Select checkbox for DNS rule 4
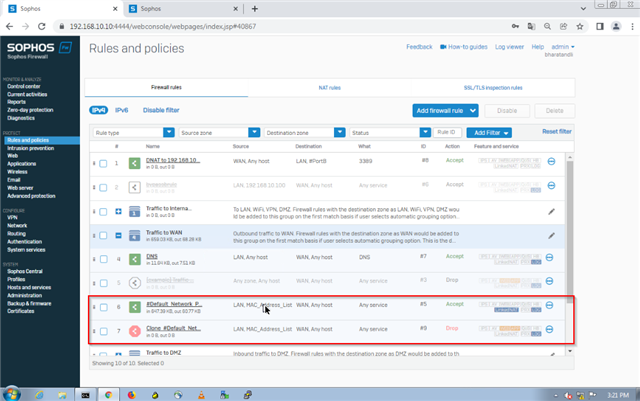Screen dimensions: 640x401 click(x=104, y=259)
